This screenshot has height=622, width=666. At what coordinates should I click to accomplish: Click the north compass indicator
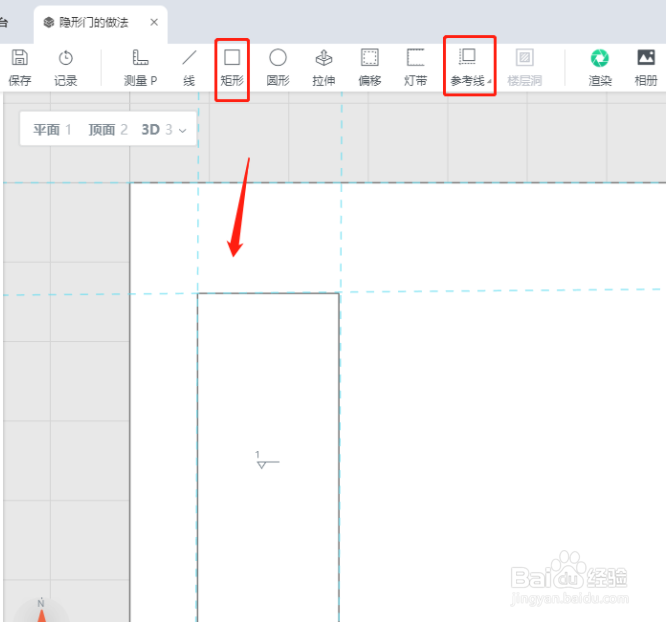[41, 611]
